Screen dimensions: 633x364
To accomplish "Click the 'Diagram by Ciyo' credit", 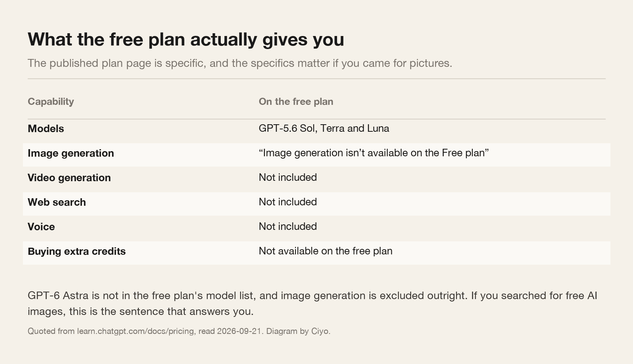I will pyautogui.click(x=298, y=331).
